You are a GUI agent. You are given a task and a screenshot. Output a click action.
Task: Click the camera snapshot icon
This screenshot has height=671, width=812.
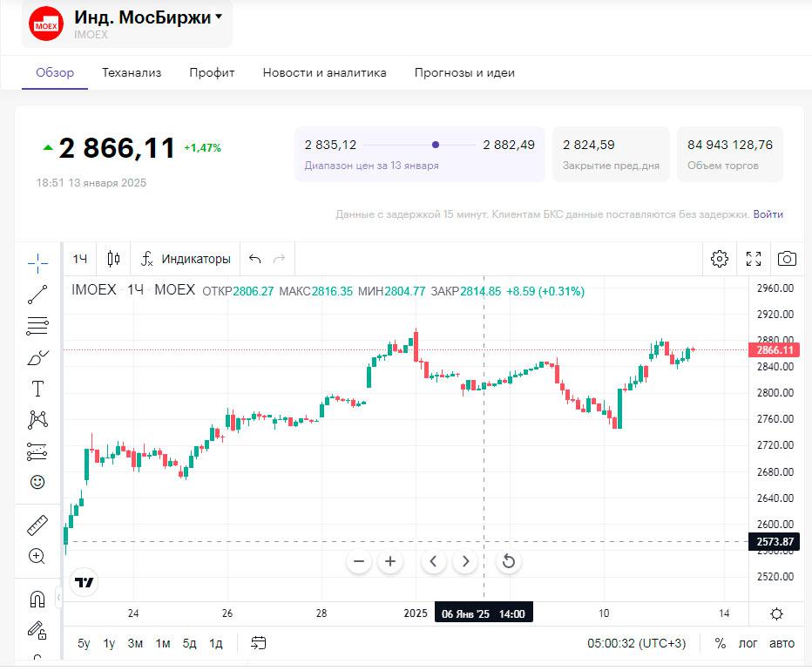(787, 259)
